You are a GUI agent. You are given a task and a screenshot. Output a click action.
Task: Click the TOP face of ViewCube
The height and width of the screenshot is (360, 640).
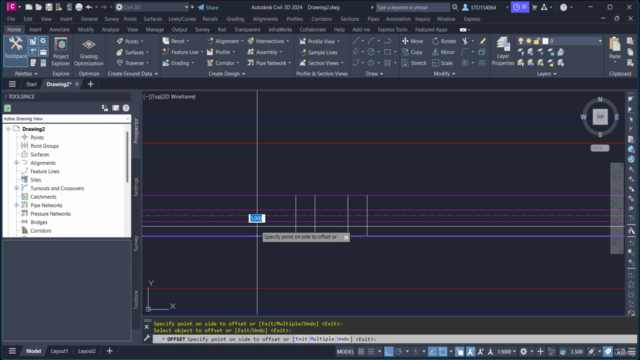(600, 117)
